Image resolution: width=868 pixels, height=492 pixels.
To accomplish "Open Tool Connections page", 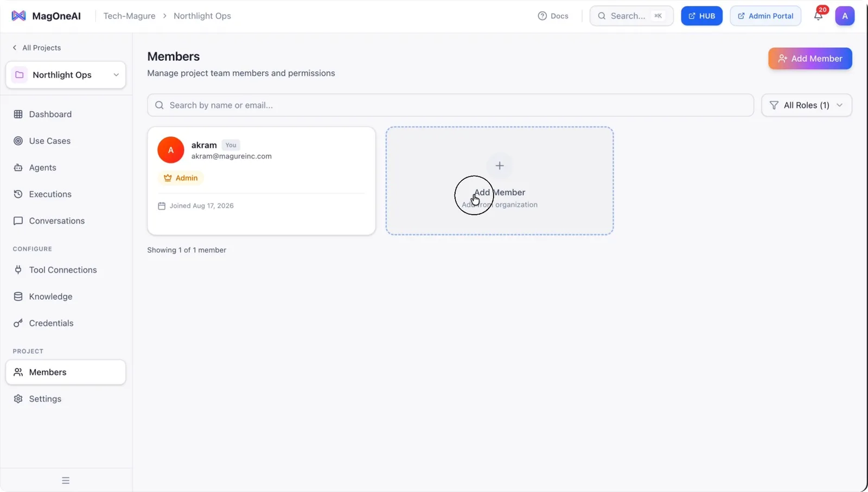I will pyautogui.click(x=66, y=270).
